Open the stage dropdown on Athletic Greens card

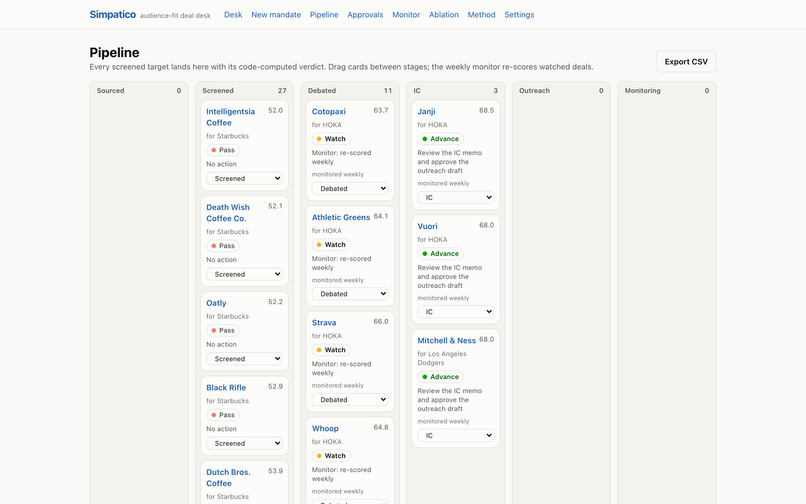point(350,294)
